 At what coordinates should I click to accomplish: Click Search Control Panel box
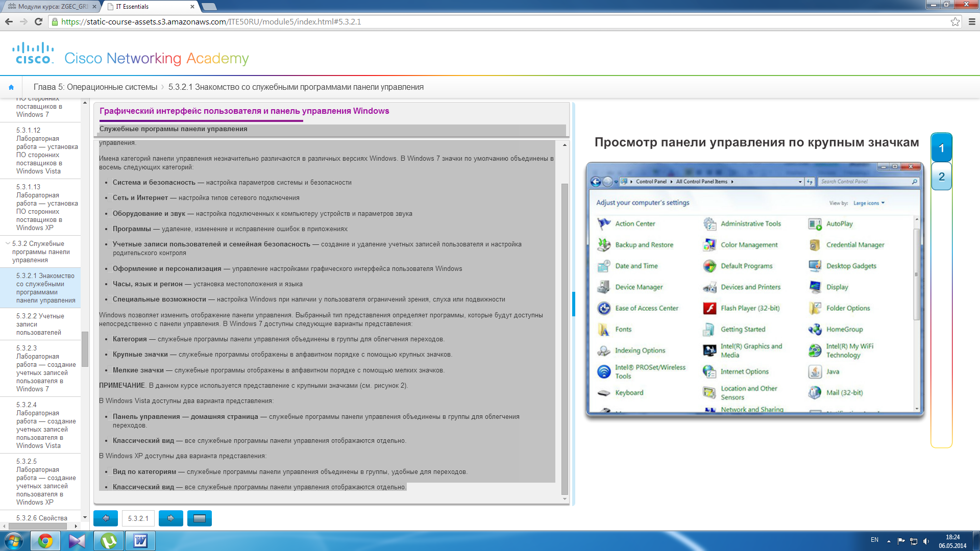tap(869, 182)
